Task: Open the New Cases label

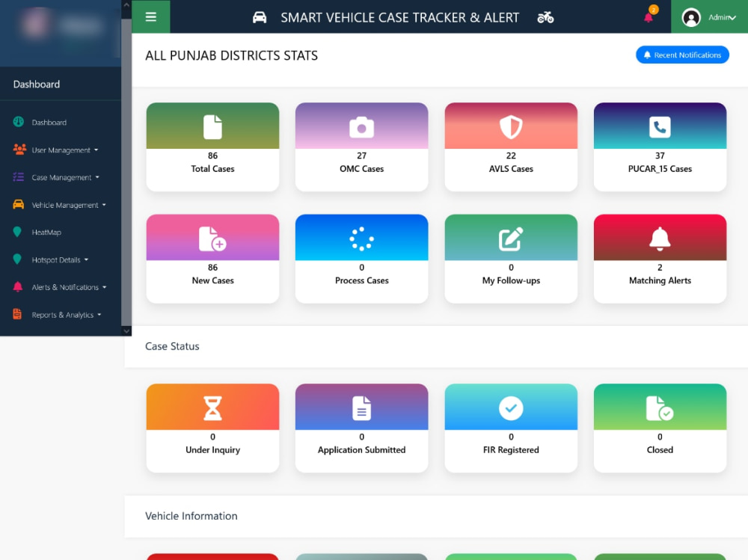Action: 212,280
